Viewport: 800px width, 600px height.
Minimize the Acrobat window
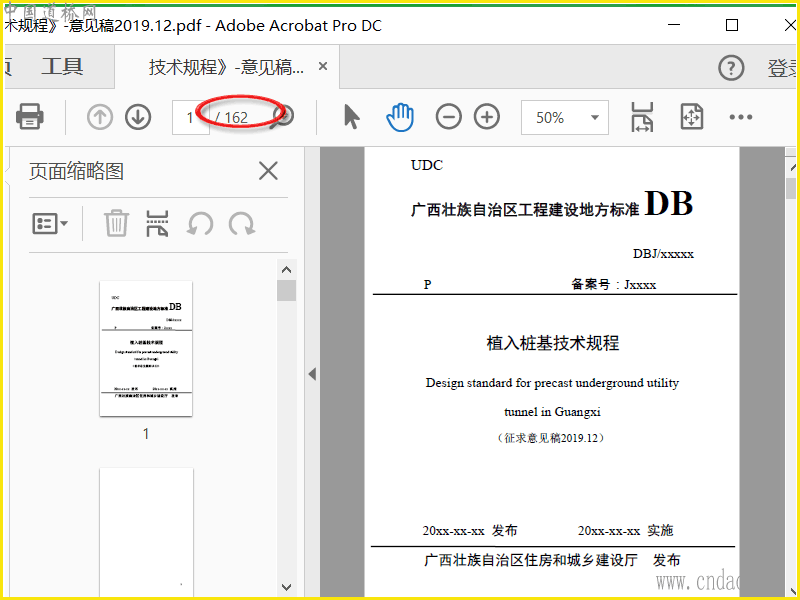(674, 24)
